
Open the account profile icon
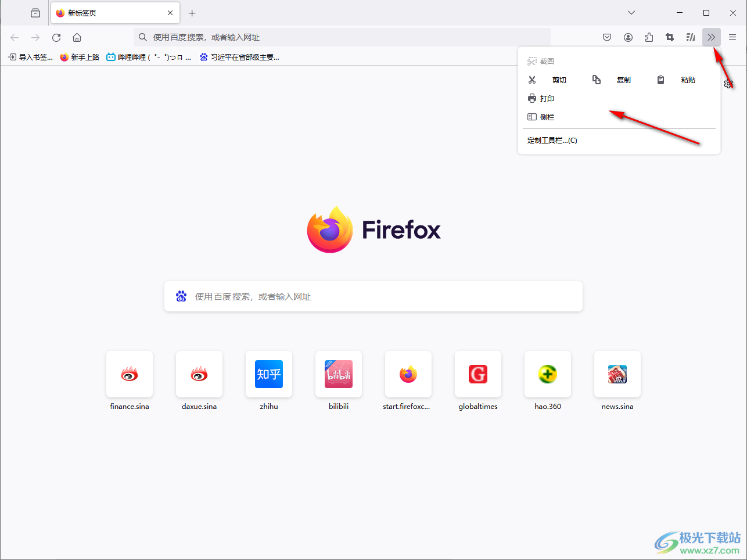click(628, 37)
